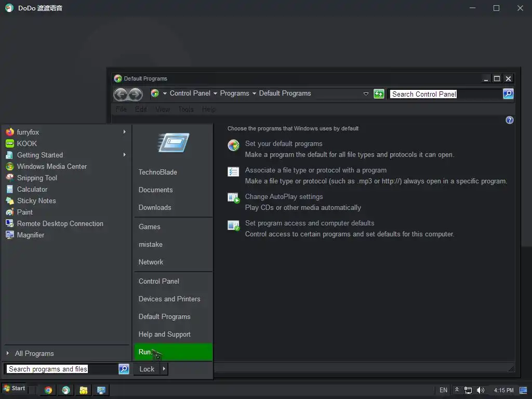Click the Start button

point(14,388)
